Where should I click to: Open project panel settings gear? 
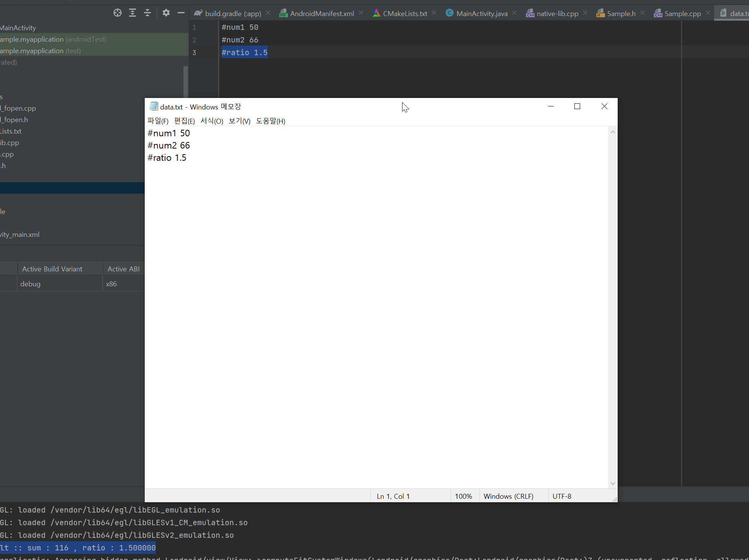click(166, 13)
